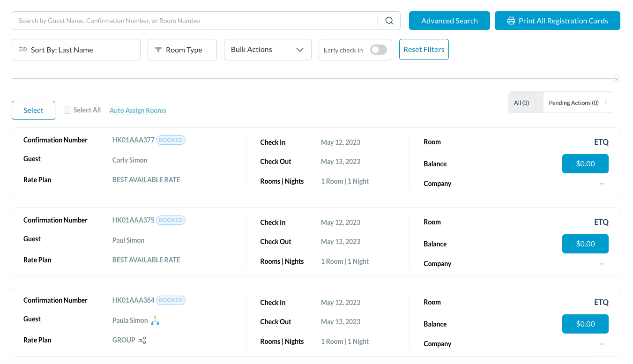The width and height of the screenshot is (633, 364).
Task: Switch to the Pending Actions (0) tab
Action: coord(573,102)
